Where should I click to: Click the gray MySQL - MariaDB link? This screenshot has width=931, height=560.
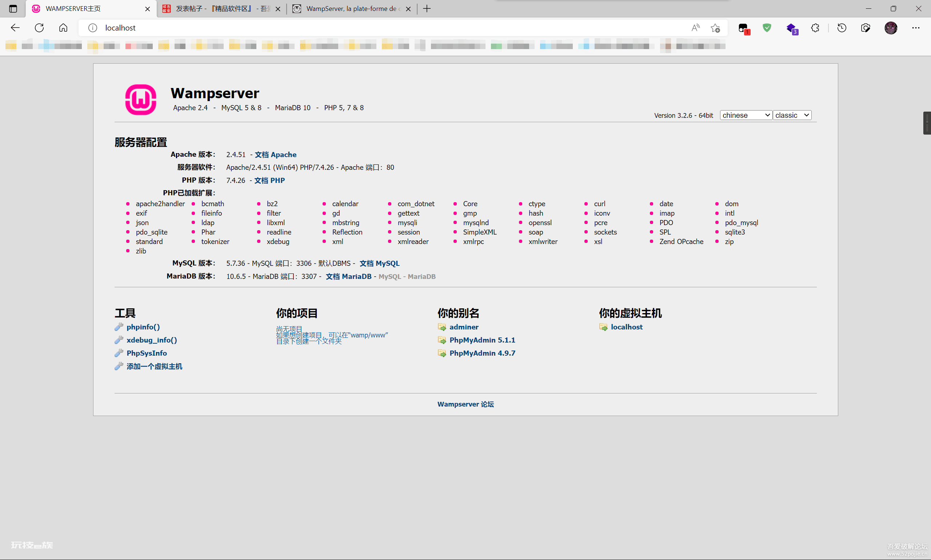407,277
